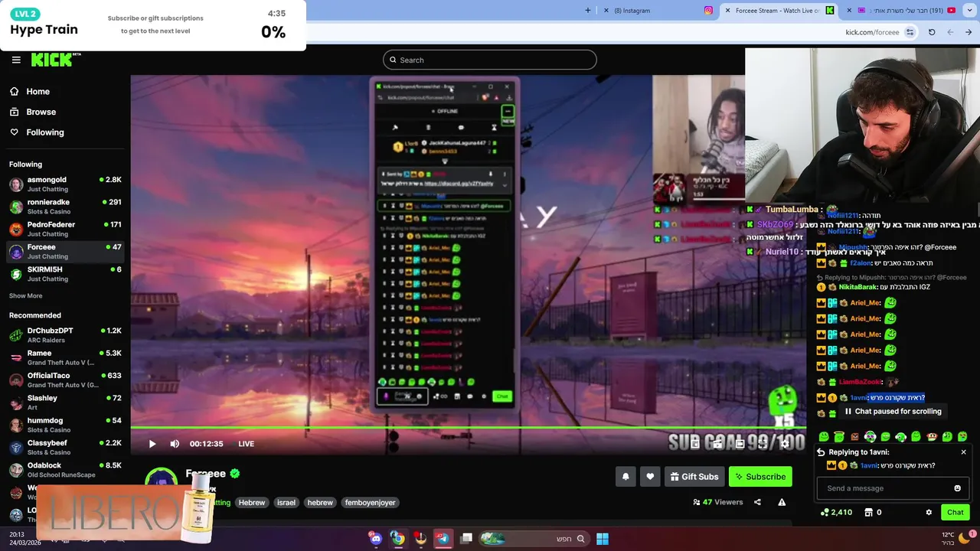Click the Gift Subs button
The height and width of the screenshot is (551, 980).
click(x=694, y=477)
